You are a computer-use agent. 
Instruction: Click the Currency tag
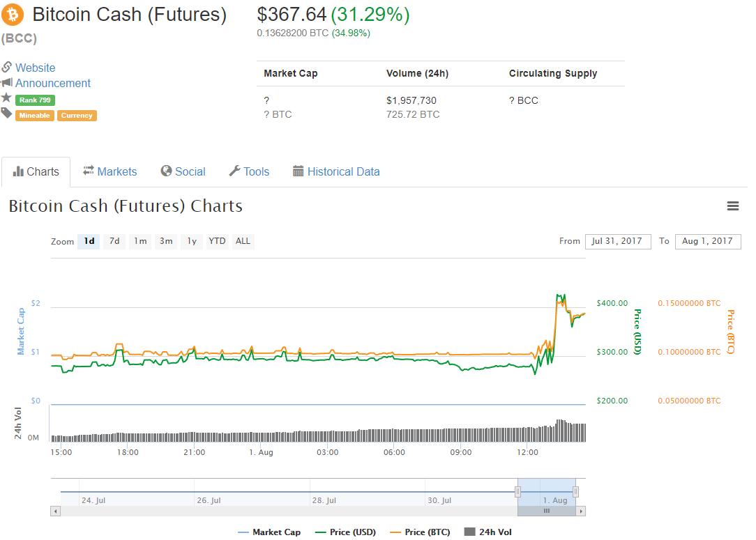77,116
